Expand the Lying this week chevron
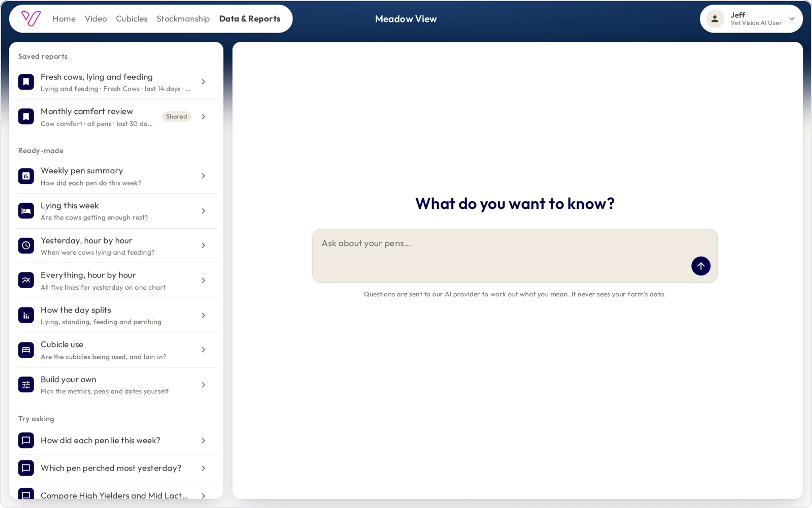Screen dimensions: 812x508 point(203,211)
